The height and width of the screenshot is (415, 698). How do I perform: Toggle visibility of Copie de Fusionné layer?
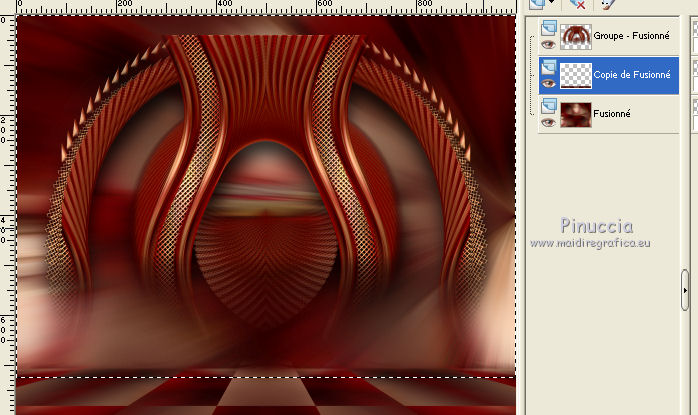pos(548,83)
